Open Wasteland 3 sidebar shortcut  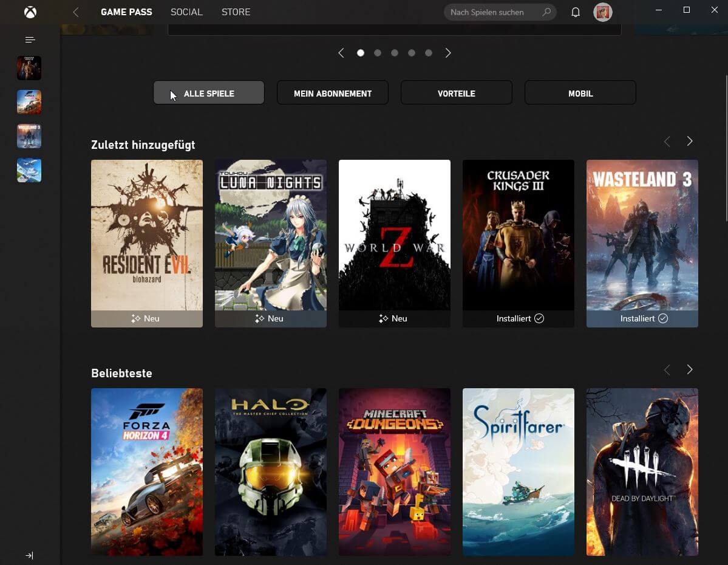pos(29,136)
